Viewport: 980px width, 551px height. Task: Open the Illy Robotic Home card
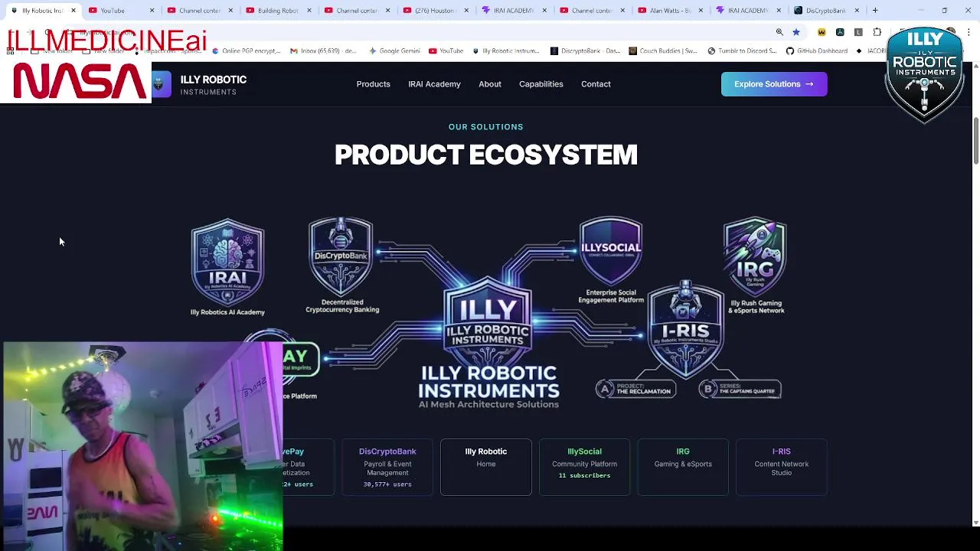486,467
